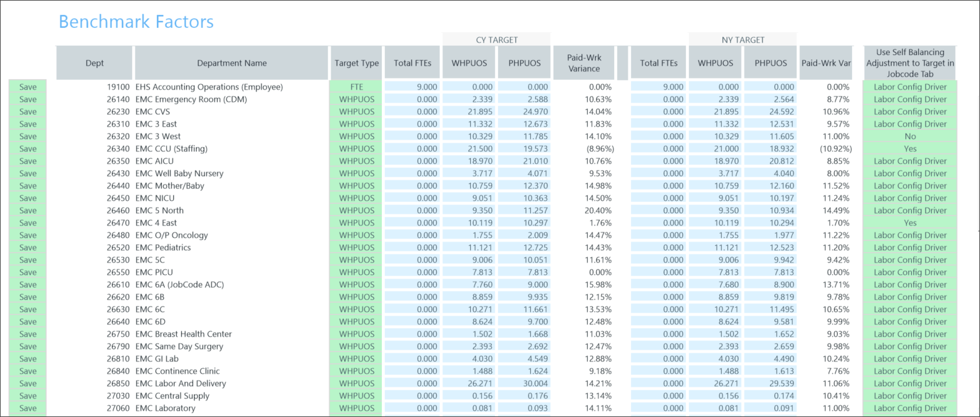Edit NY PHPUOS value for EMC GI Lab
Image resolution: width=980 pixels, height=417 pixels.
tap(771, 359)
